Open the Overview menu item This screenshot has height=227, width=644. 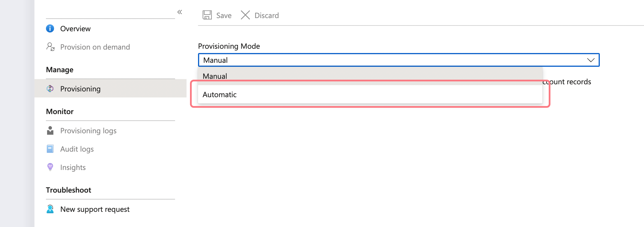pyautogui.click(x=75, y=29)
